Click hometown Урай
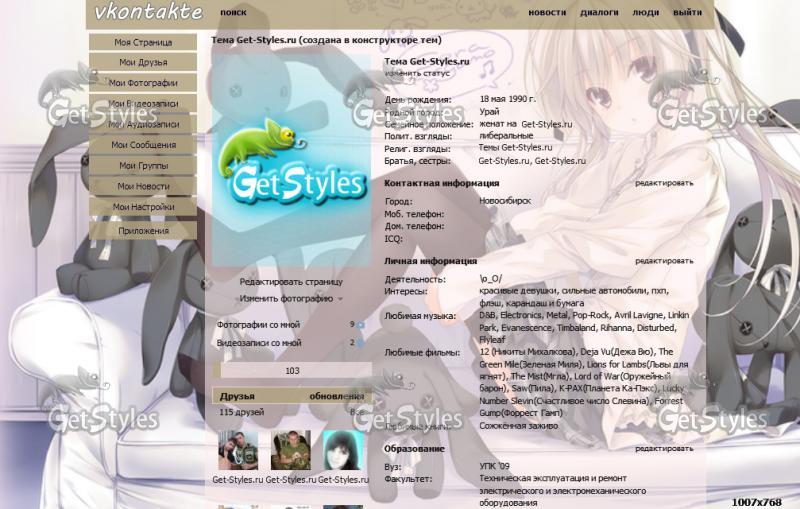Screen dimensions: 800x509 click(489, 112)
